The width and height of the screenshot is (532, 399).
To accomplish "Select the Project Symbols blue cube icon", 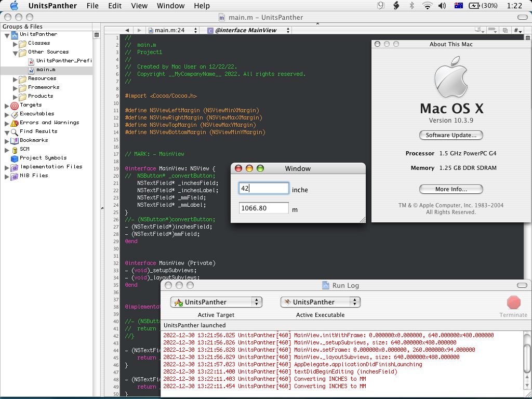I will 15,158.
